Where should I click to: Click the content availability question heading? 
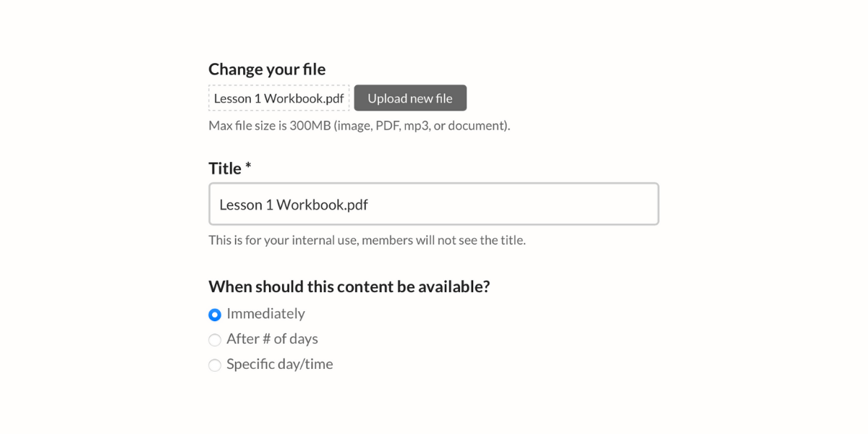pyautogui.click(x=349, y=286)
